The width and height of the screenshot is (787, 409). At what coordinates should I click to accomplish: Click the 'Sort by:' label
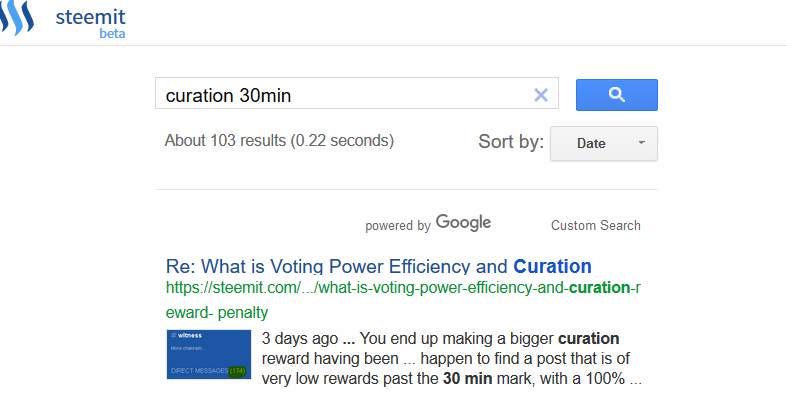point(511,142)
